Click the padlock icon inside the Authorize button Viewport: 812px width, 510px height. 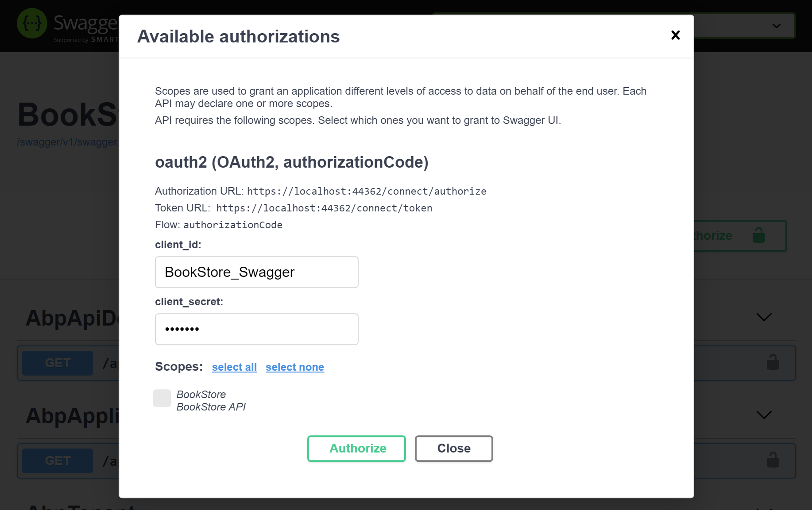pyautogui.click(x=759, y=235)
